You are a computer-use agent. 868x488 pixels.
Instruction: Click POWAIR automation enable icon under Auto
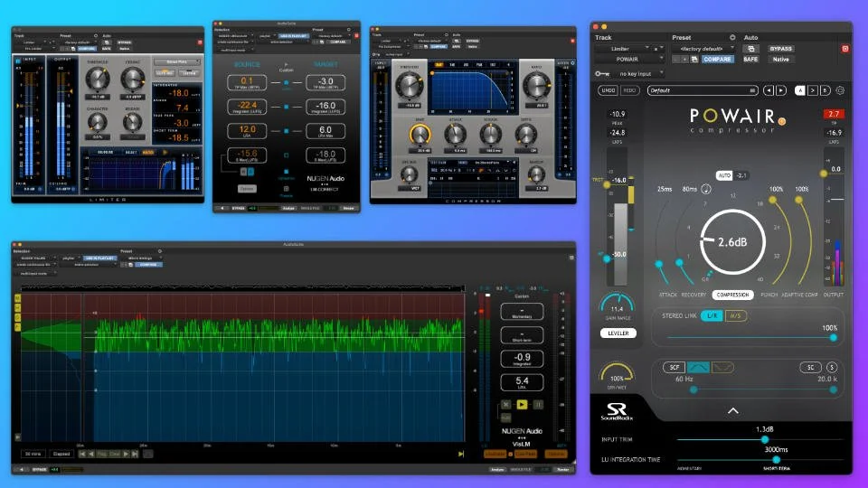[750, 49]
